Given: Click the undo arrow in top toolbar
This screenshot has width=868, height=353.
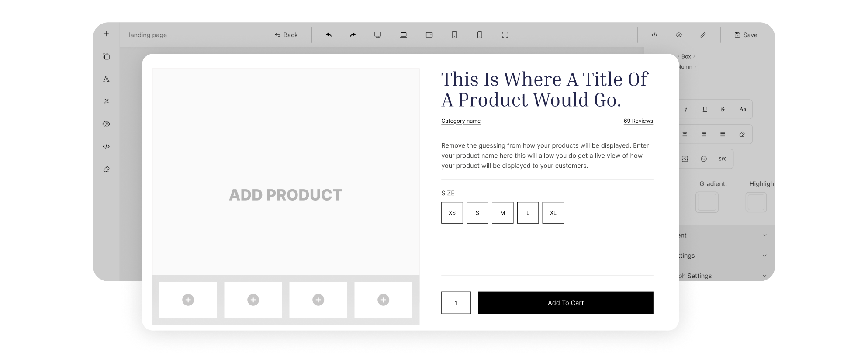Looking at the screenshot, I should point(329,35).
